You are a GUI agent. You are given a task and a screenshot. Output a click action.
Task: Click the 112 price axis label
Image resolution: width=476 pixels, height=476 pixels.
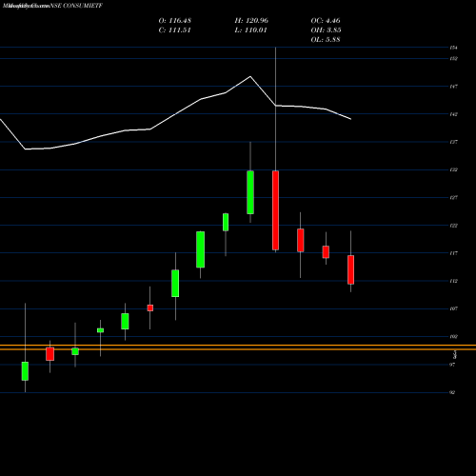[x=453, y=281]
